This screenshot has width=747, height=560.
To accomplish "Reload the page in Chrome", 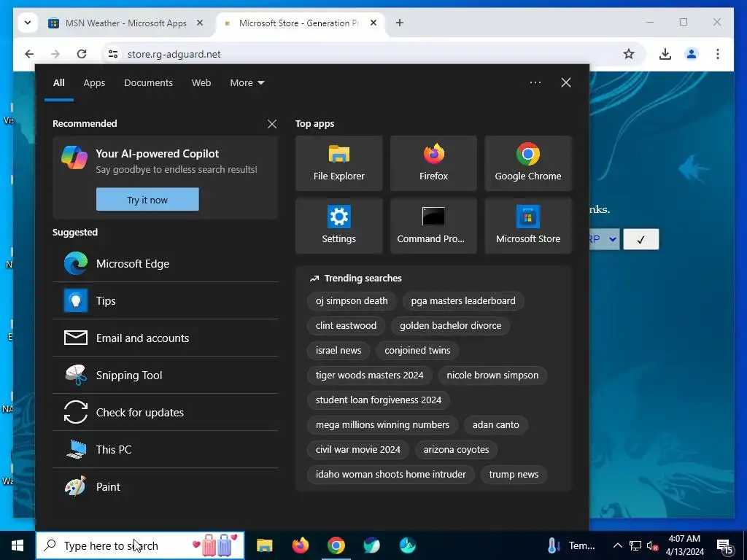I will 82,54.
